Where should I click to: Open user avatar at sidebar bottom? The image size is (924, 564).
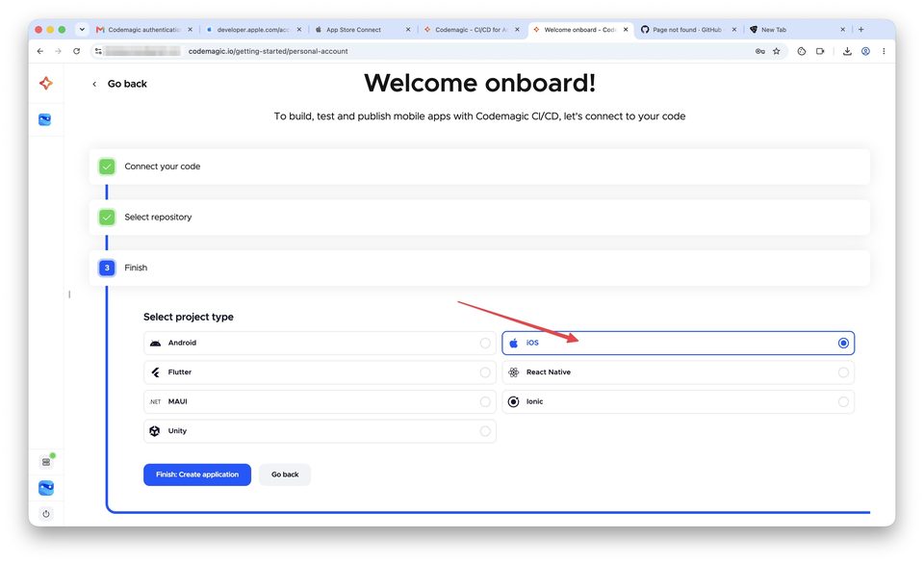[x=46, y=488]
